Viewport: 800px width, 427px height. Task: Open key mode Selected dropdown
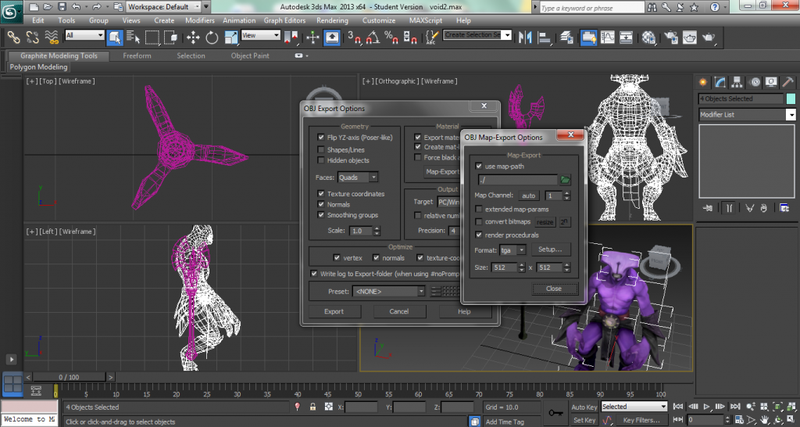tap(634, 407)
